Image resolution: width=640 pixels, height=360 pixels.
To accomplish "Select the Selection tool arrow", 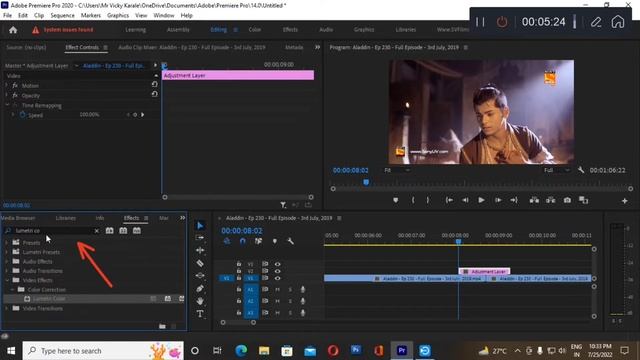I will [200, 226].
